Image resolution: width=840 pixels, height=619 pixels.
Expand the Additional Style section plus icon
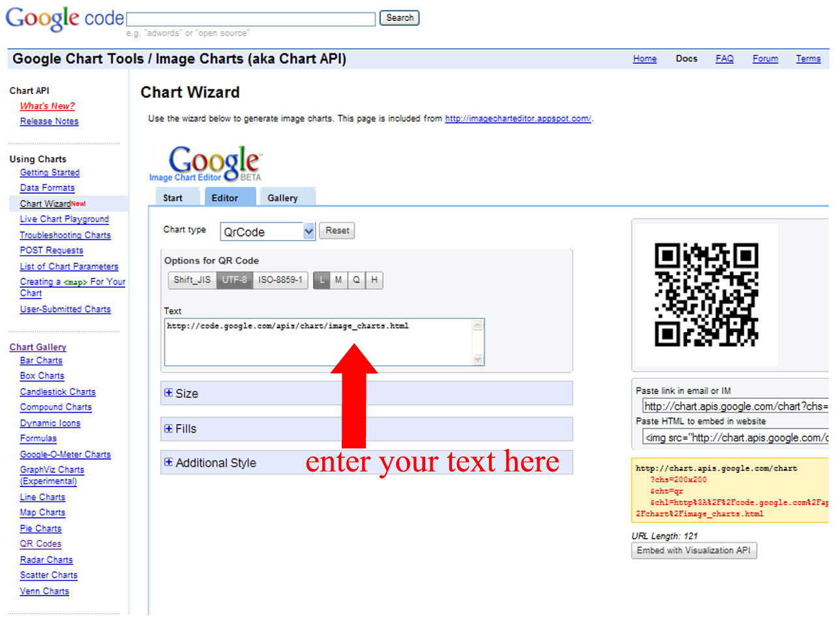(x=168, y=462)
